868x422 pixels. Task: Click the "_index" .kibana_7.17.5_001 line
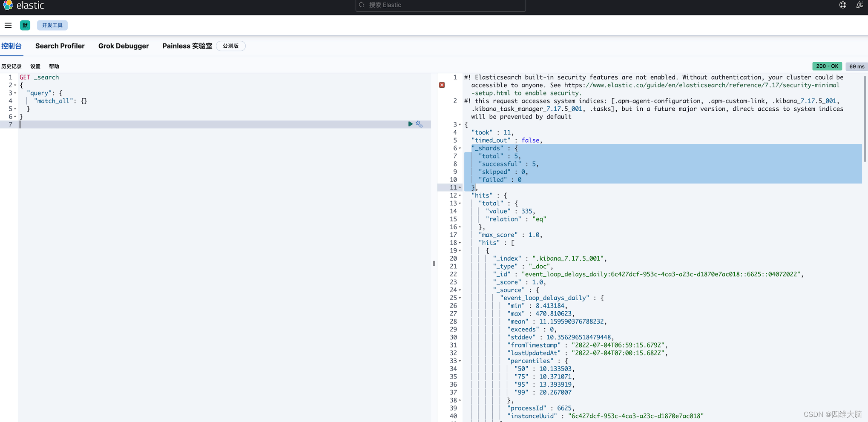550,258
